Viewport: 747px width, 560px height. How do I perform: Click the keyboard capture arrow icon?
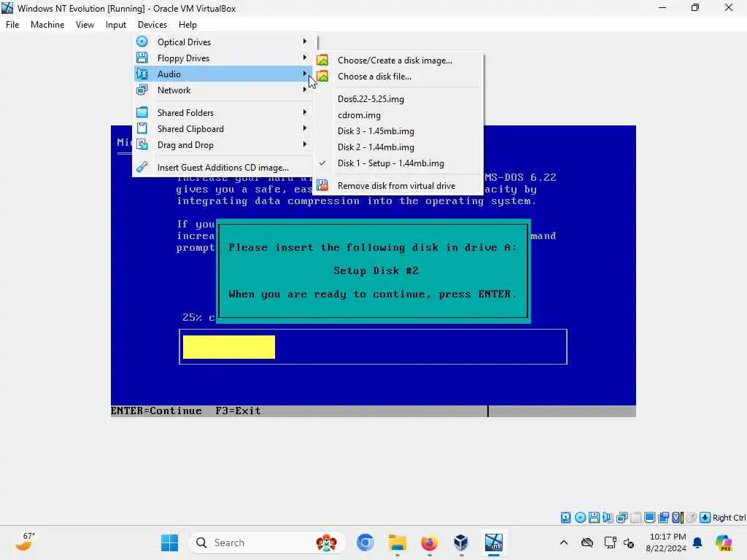[x=705, y=518]
